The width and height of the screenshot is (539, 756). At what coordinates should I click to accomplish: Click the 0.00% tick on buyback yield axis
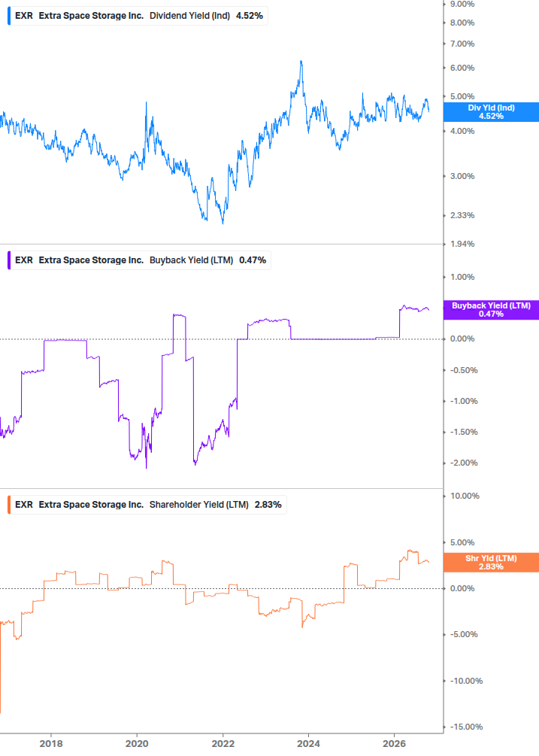462,339
